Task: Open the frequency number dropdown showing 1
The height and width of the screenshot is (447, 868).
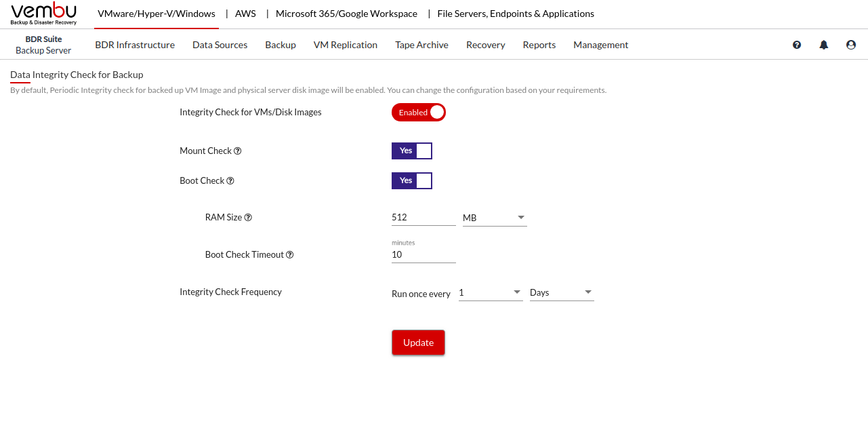Action: pos(491,292)
